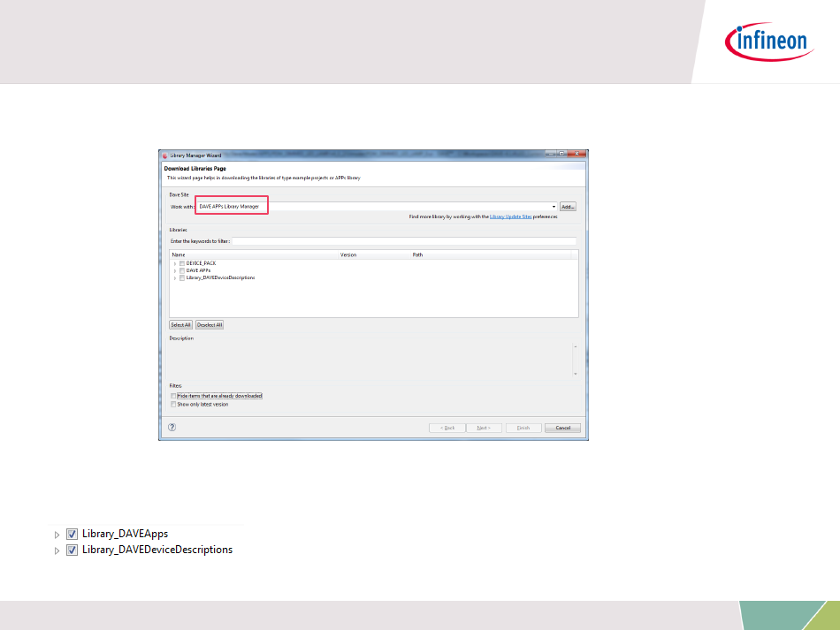Expand the DEVICE_PACK tree node
Image resolution: width=840 pixels, height=630 pixels.
click(175, 263)
